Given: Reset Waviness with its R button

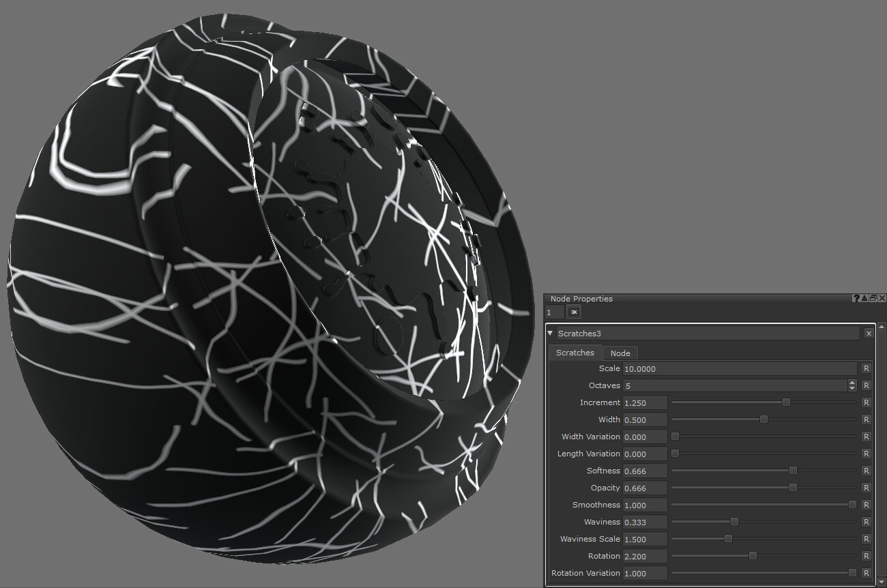Looking at the screenshot, I should (x=866, y=522).
